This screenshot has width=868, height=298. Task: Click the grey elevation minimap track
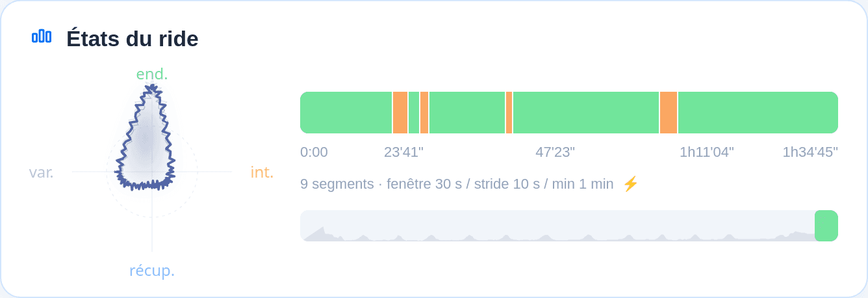557,226
